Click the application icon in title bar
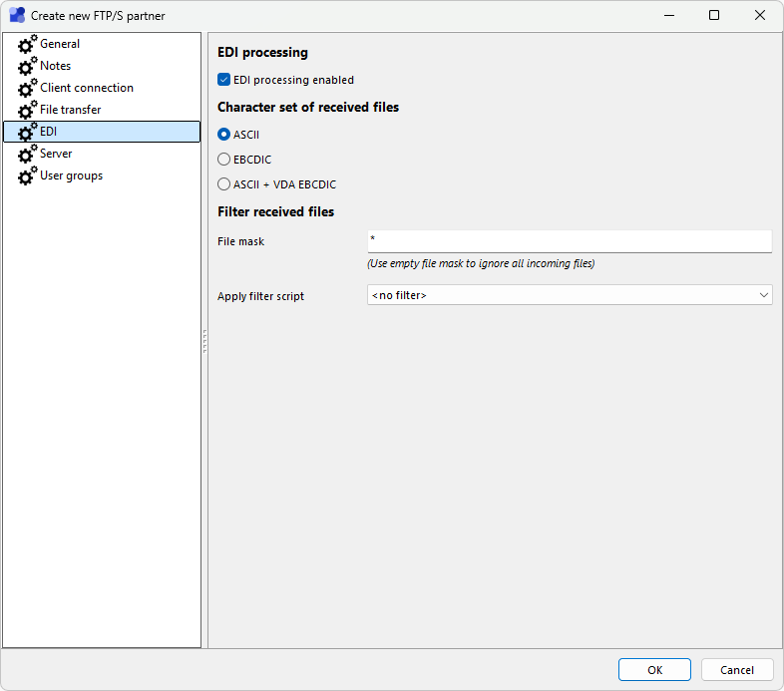This screenshot has height=691, width=784. (17, 15)
